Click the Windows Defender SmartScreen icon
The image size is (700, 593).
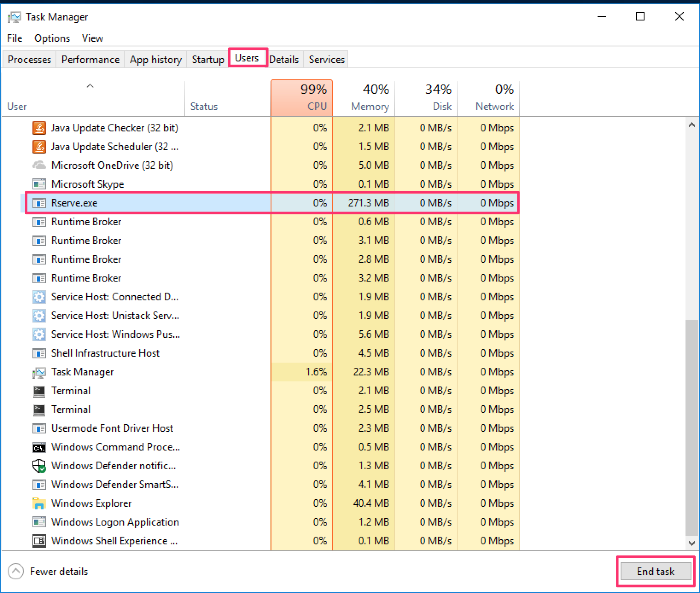(39, 485)
